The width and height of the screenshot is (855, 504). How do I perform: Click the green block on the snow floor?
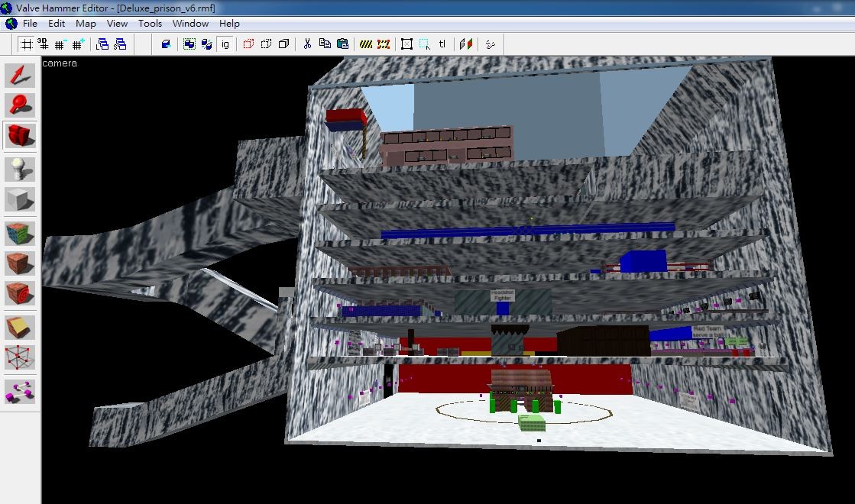tap(532, 422)
